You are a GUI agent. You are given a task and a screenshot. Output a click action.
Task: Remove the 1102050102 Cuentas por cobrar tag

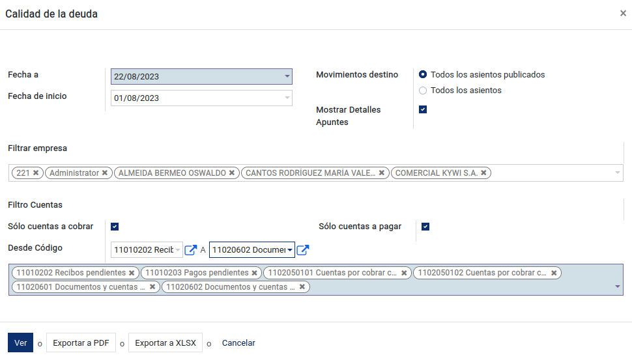(554, 273)
